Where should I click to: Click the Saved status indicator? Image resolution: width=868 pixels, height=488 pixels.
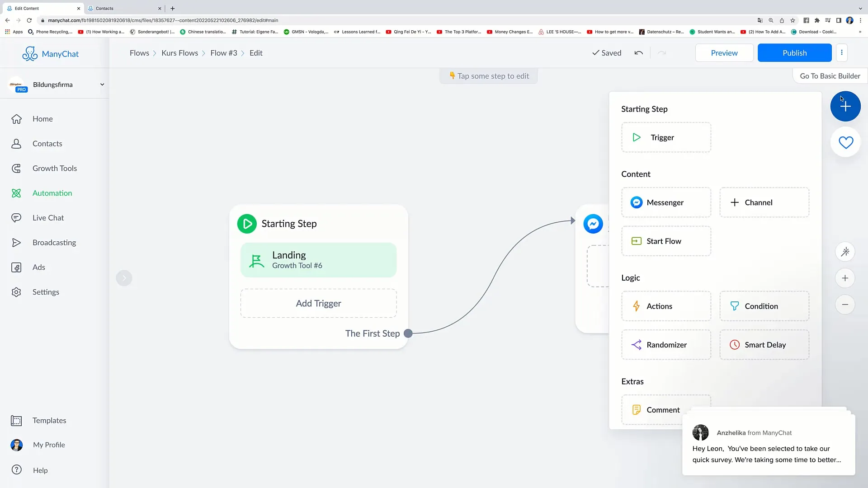pos(607,53)
